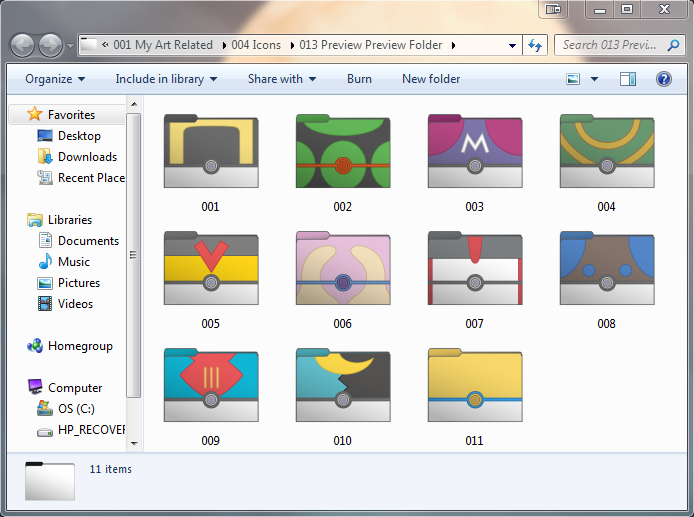694x517 pixels.
Task: Open the Share with menu
Action: (x=282, y=79)
